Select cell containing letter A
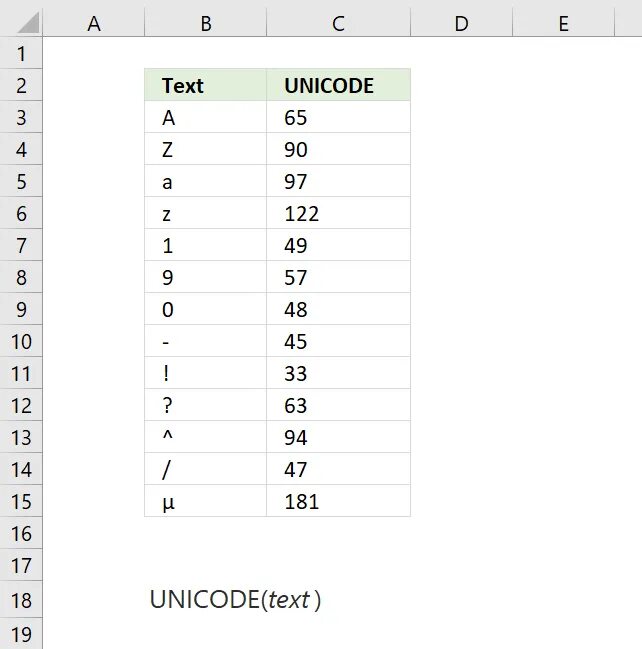This screenshot has width=642, height=649. pos(205,117)
